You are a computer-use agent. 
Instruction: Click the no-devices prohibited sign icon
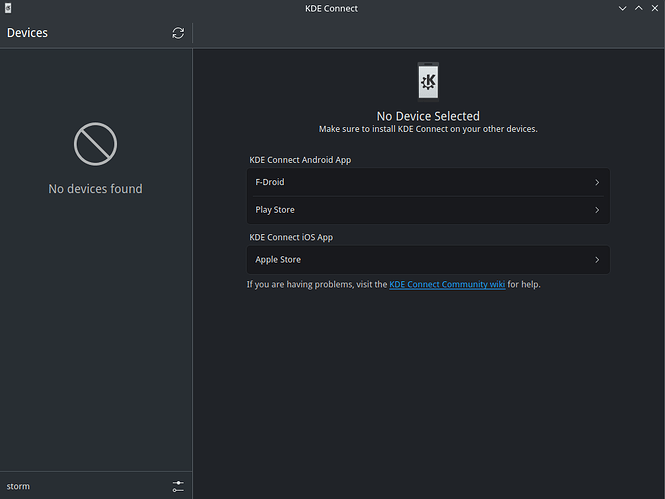[95, 144]
